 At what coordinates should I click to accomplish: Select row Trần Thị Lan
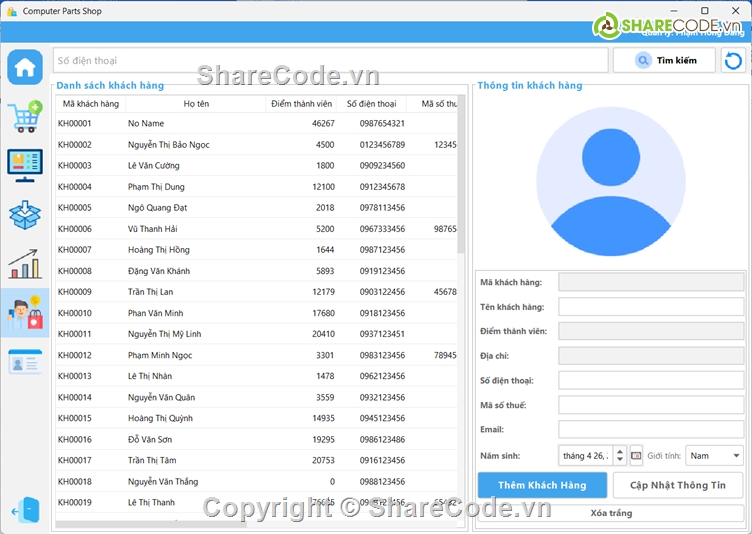pyautogui.click(x=257, y=292)
